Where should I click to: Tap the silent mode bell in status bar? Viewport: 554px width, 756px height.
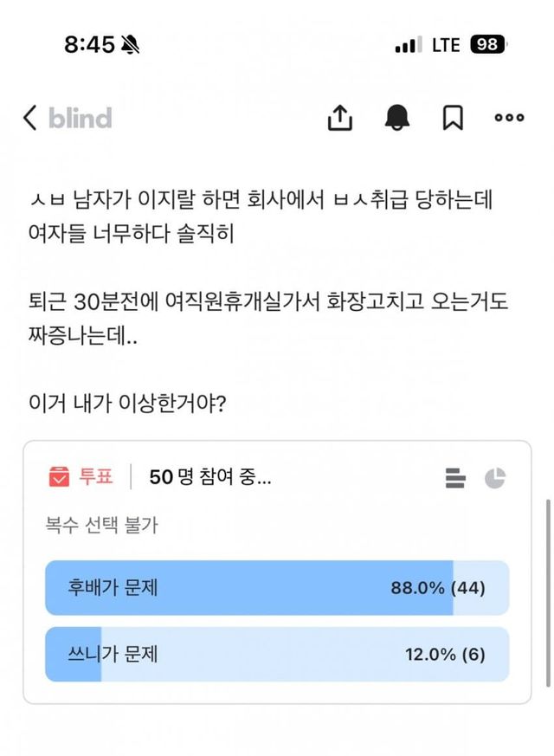(x=132, y=45)
